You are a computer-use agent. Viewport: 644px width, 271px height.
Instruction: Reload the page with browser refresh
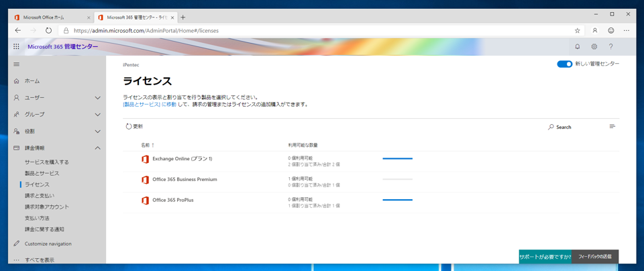[x=48, y=30]
